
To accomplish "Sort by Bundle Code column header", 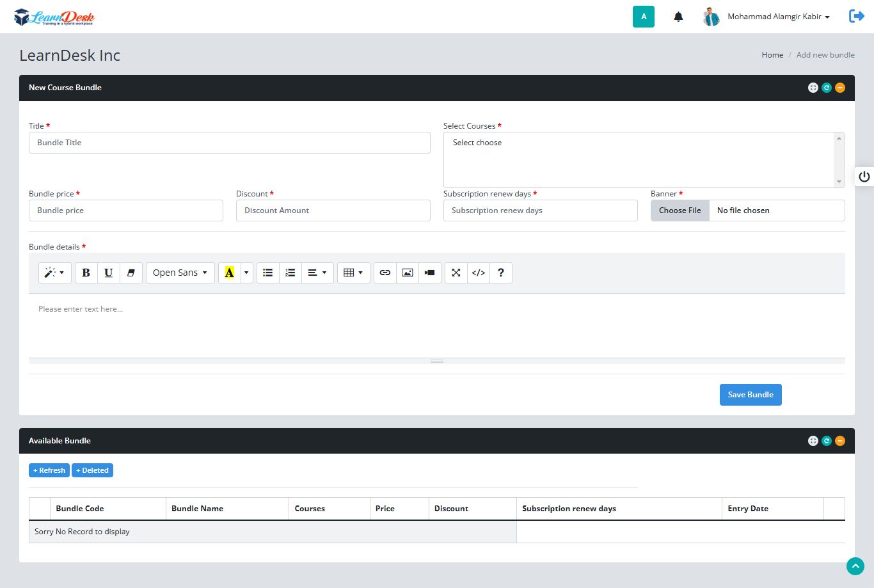I will click(108, 509).
